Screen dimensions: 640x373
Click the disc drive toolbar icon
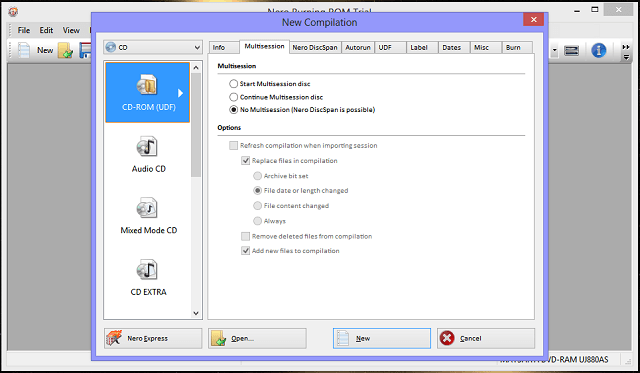click(571, 51)
